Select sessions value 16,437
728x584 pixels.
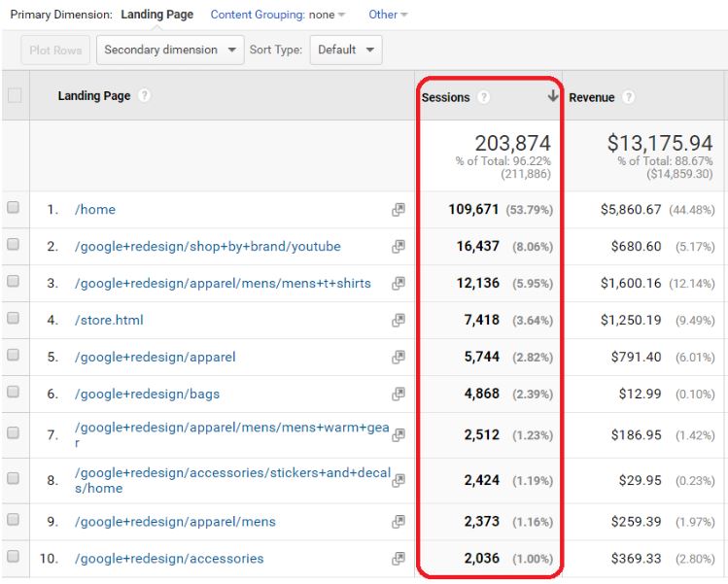[x=478, y=246]
